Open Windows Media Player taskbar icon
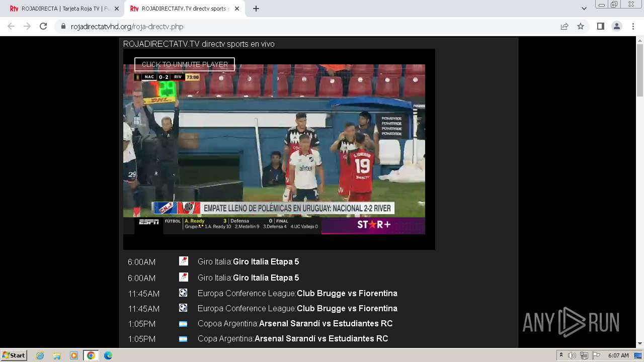 pos(74,355)
